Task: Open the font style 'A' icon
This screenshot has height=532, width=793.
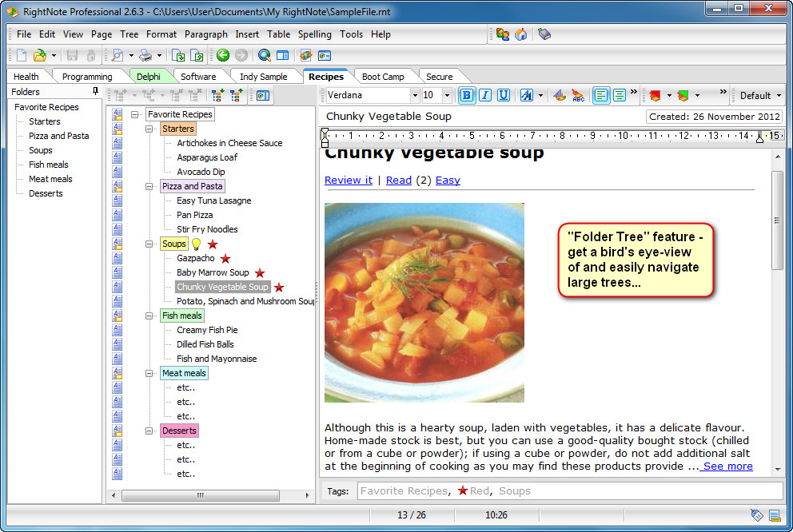Action: tap(527, 95)
